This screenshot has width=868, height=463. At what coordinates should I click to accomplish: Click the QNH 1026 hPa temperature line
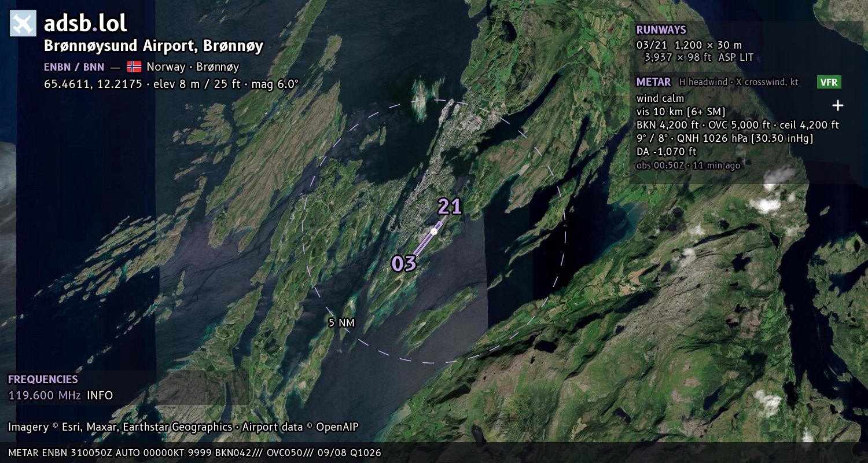click(x=724, y=138)
